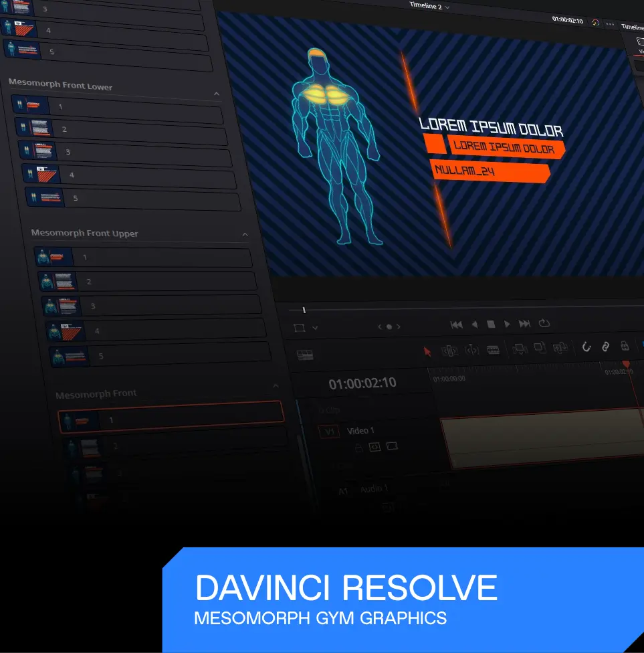
Task: Select the Blade edit tool
Action: click(x=494, y=349)
